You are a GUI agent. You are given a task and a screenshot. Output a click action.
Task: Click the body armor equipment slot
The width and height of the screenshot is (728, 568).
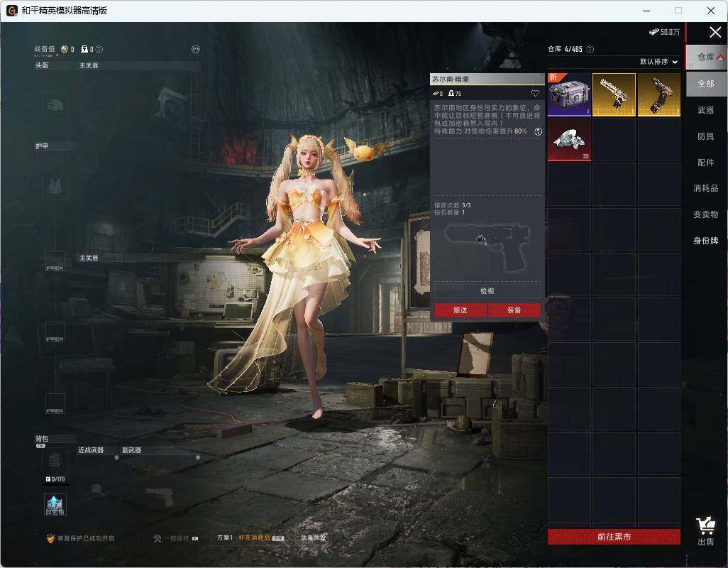pyautogui.click(x=55, y=186)
